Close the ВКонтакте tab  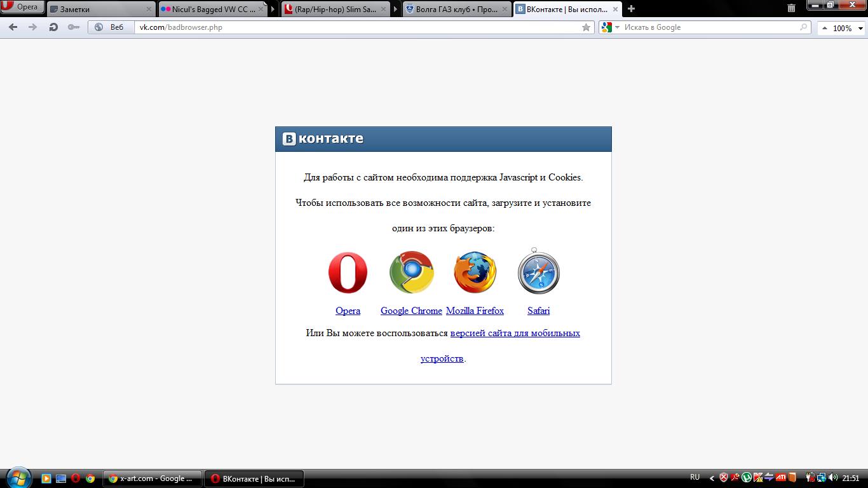point(616,10)
